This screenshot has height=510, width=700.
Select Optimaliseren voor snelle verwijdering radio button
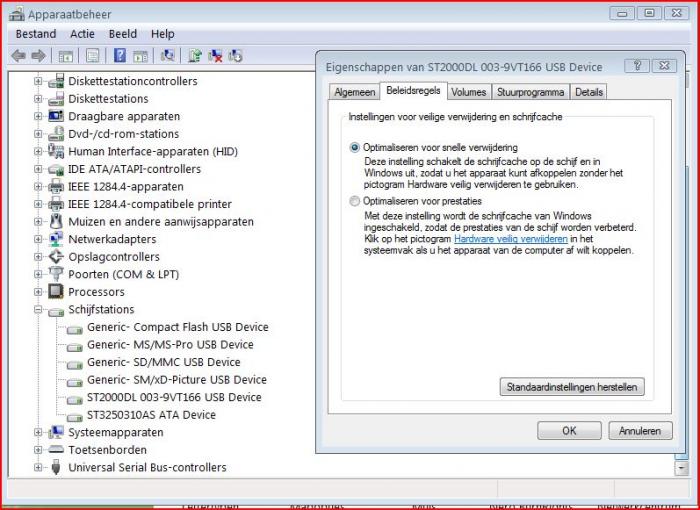pos(354,147)
